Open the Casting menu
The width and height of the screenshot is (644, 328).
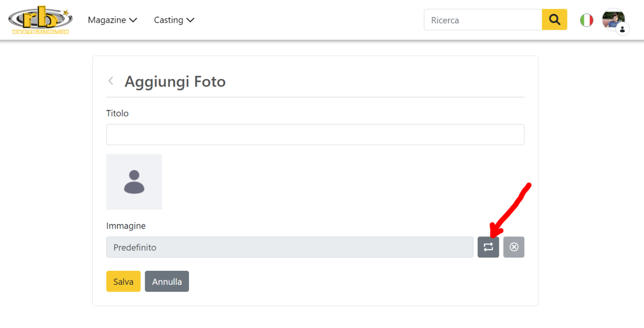pos(174,20)
